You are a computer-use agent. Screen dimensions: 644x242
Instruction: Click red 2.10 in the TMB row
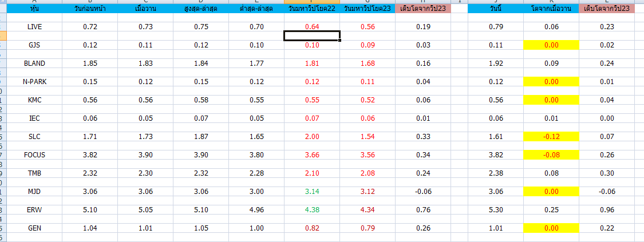pyautogui.click(x=312, y=173)
